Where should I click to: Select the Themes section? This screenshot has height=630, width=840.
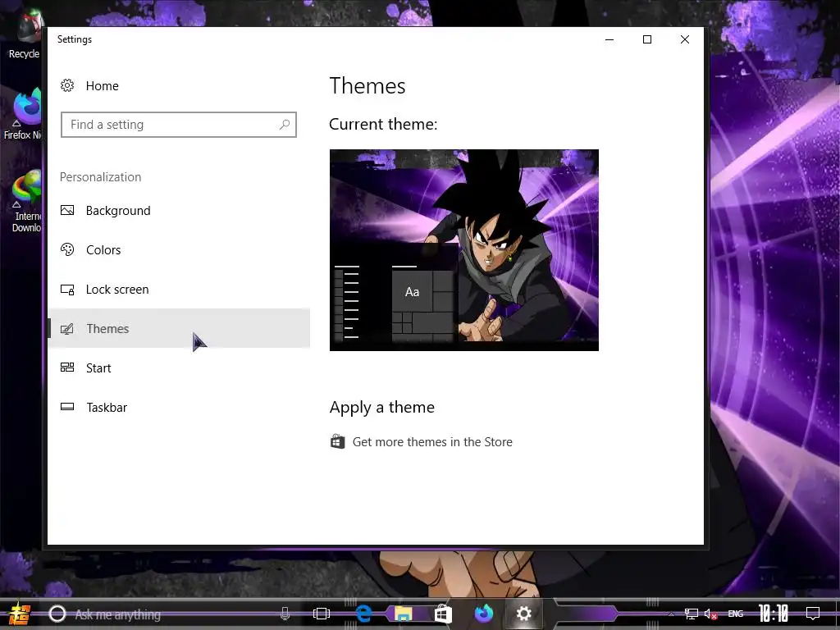179,328
